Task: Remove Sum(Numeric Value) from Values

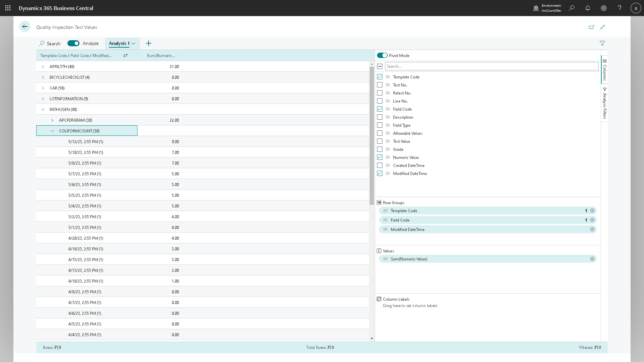Action: (x=592, y=259)
